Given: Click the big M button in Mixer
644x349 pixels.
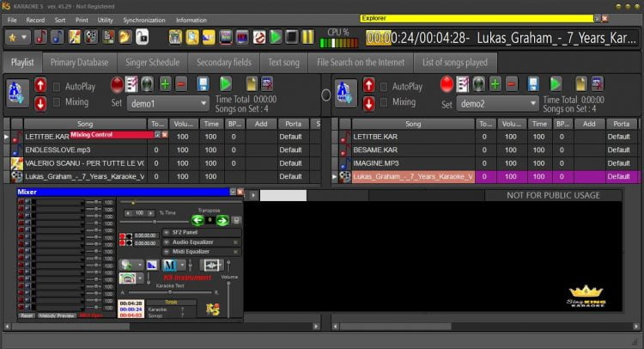Looking at the screenshot, I should tap(170, 266).
